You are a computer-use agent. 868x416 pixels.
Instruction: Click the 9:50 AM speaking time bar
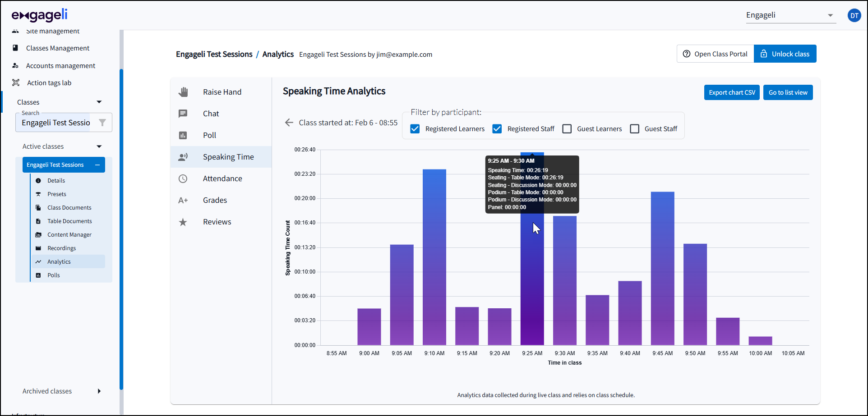(x=695, y=294)
